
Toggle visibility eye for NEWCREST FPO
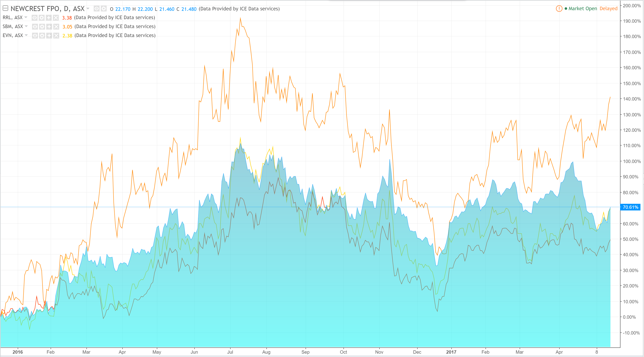[x=96, y=9]
